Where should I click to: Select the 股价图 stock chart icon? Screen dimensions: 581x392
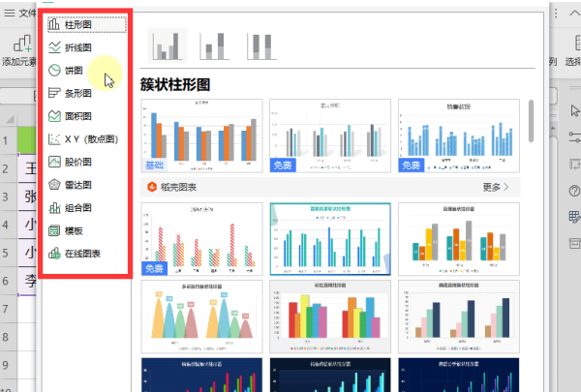54,162
